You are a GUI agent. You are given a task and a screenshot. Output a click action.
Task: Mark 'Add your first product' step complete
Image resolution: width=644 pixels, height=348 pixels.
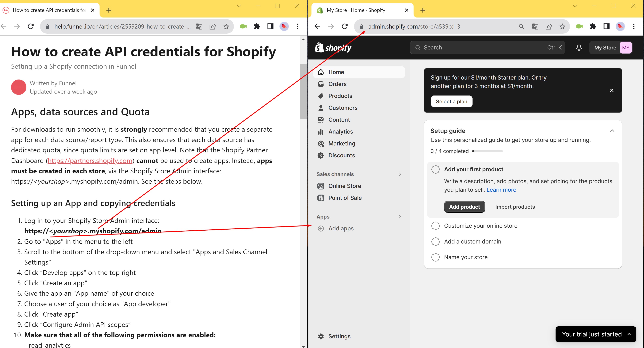435,169
